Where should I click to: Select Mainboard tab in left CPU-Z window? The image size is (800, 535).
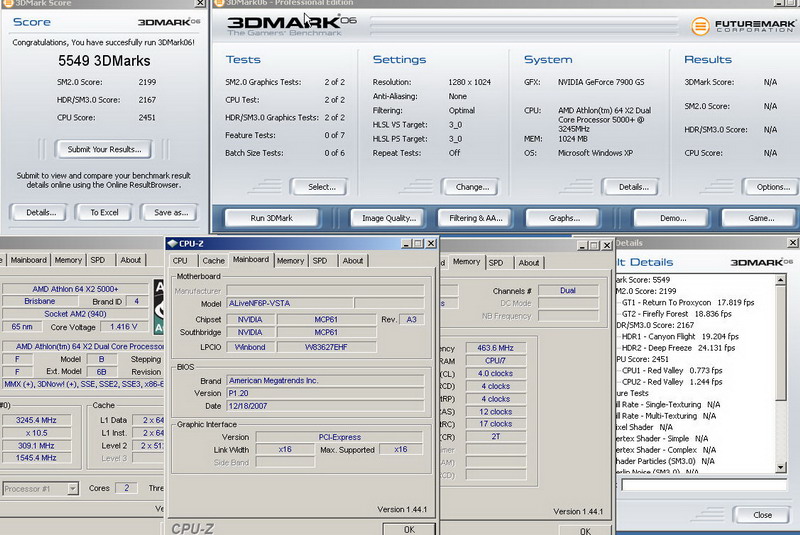pos(29,260)
